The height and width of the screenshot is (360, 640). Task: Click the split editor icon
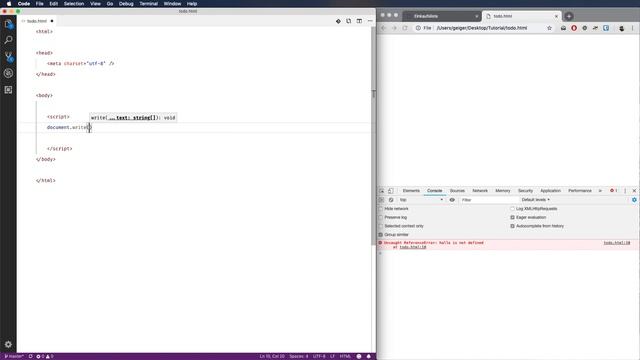(359, 21)
